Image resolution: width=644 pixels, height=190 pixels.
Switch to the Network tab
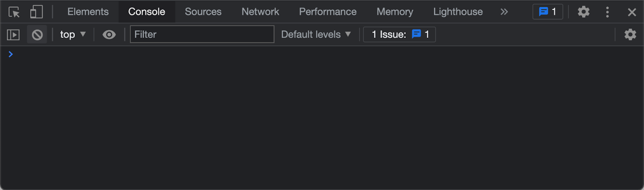coord(260,12)
